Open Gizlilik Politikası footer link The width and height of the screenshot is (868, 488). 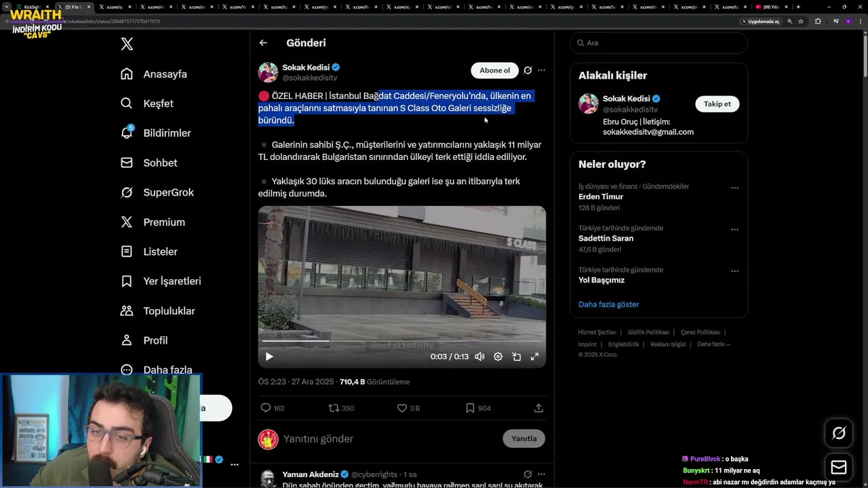click(x=648, y=332)
